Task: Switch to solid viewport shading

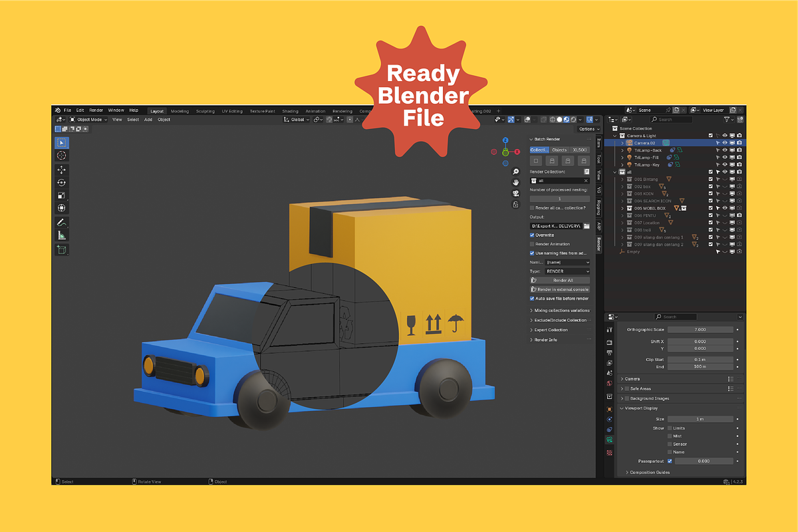Action: pyautogui.click(x=559, y=120)
